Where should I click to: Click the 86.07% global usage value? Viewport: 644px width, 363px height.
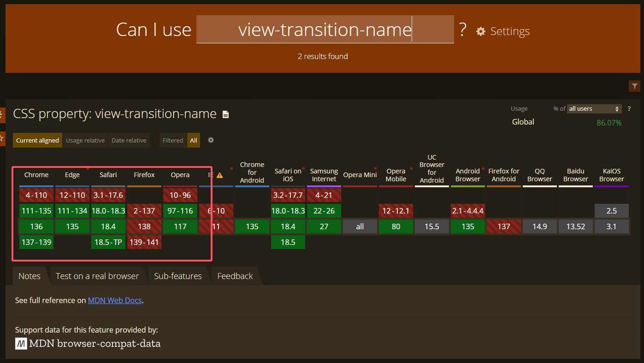[x=609, y=123]
